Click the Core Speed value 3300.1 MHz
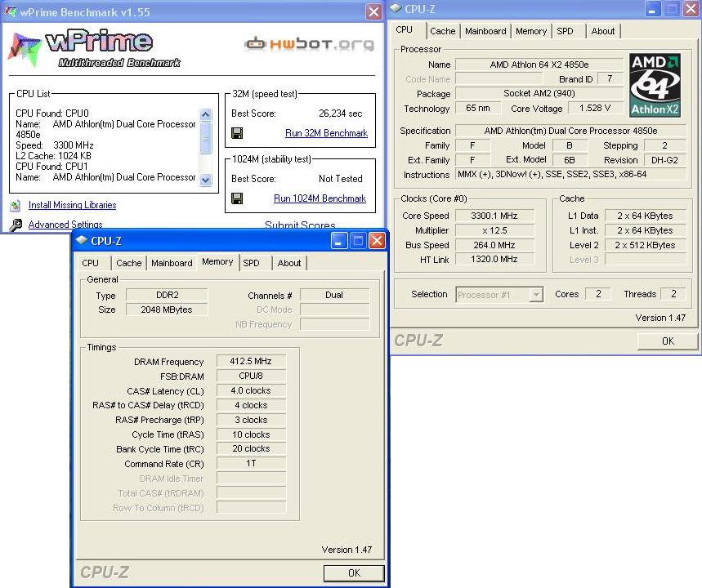The image size is (702, 588). [x=494, y=216]
